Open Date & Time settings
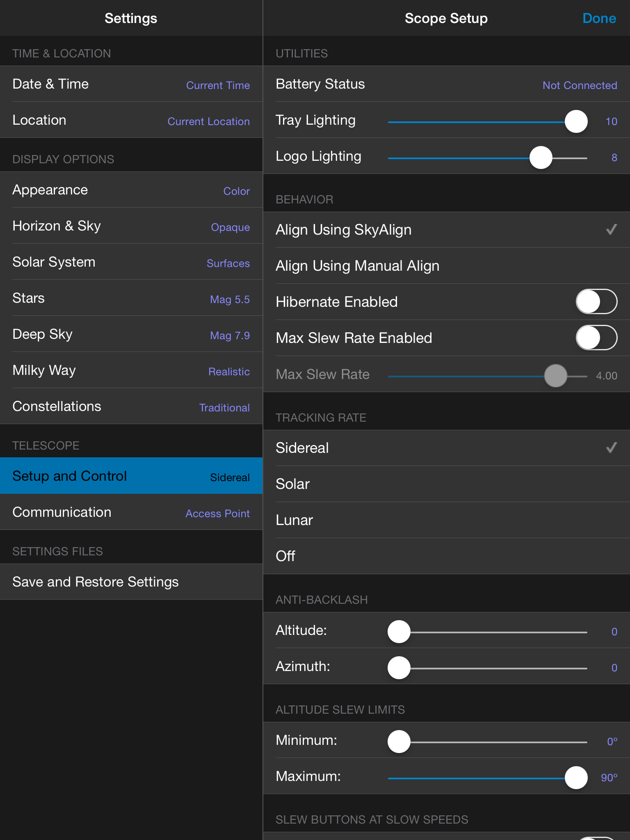 click(x=131, y=84)
